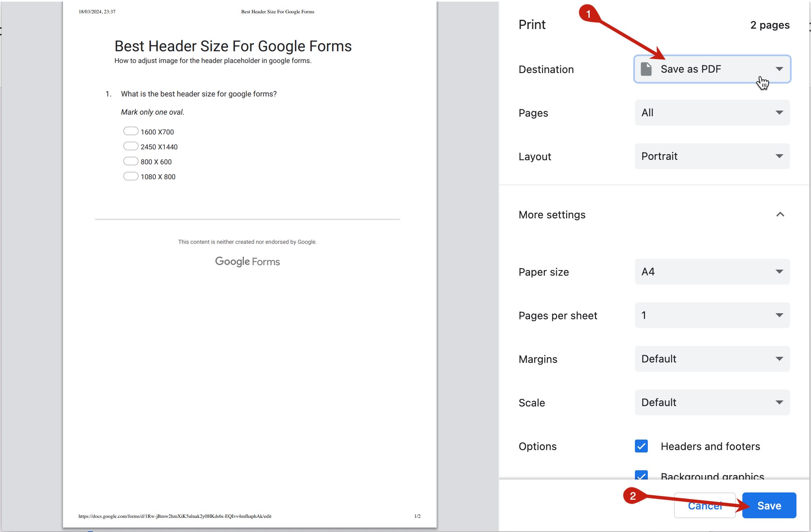Screen dimensions: 811x532
Task: Disable the Background graphics option
Action: 641,476
